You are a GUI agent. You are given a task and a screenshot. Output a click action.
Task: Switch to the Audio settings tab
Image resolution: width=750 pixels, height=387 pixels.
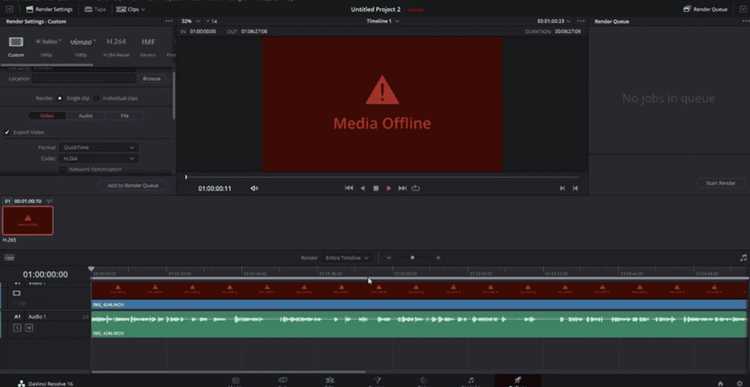click(86, 116)
